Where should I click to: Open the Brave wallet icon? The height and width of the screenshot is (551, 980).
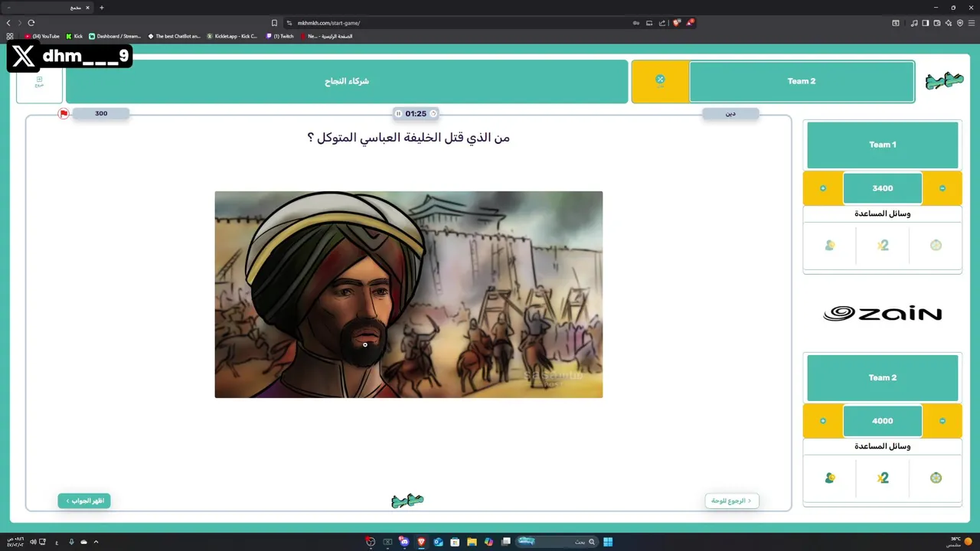tap(937, 23)
